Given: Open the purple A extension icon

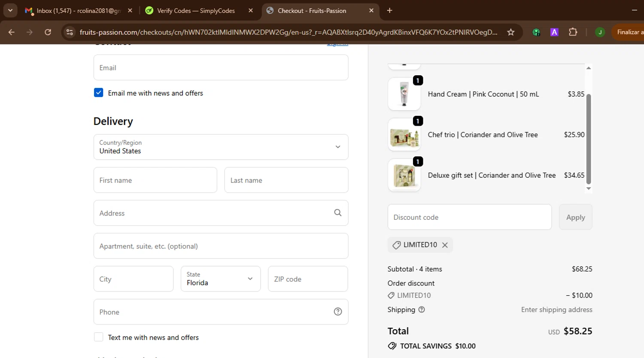Looking at the screenshot, I should (x=554, y=32).
